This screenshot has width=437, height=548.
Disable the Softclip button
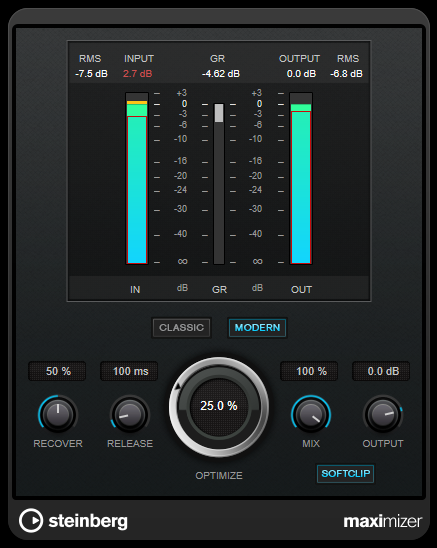coord(345,474)
